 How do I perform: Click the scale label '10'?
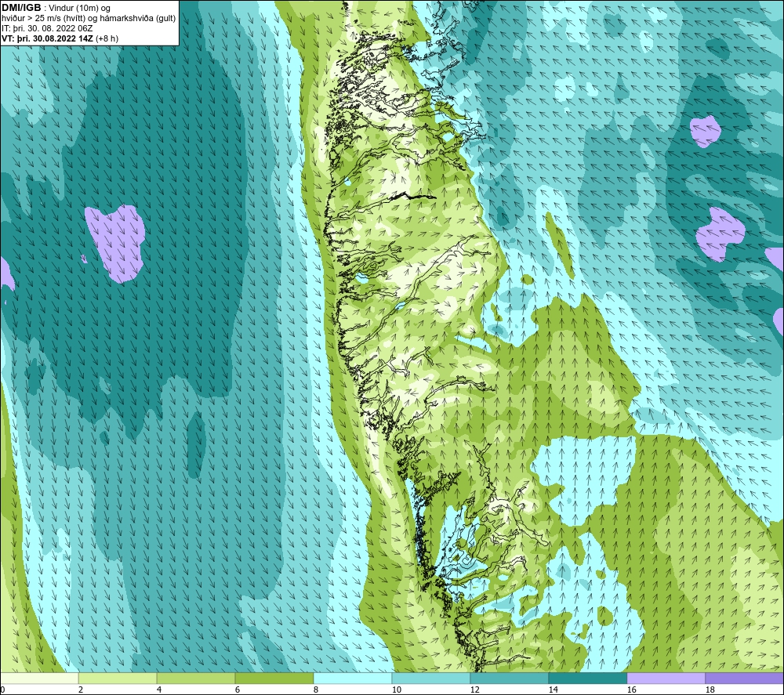point(397,690)
